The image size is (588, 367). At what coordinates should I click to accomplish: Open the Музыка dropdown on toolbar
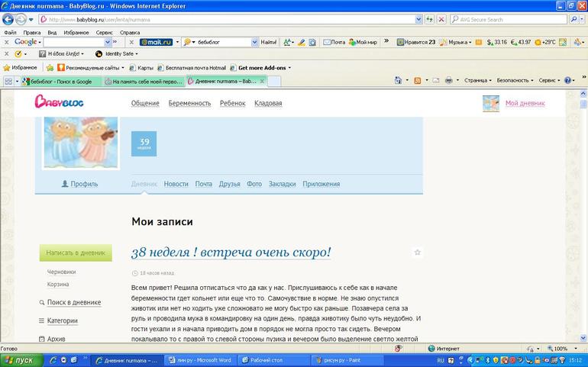click(x=456, y=43)
